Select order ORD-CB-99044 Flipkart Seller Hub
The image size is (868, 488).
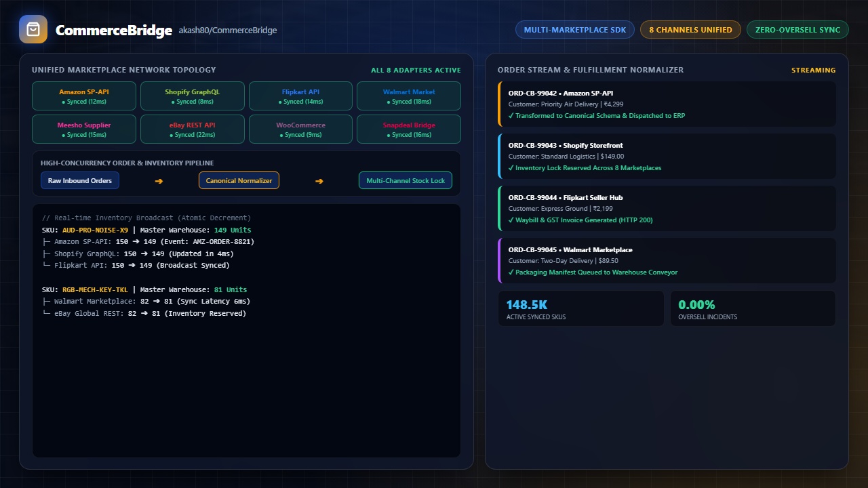pos(667,209)
